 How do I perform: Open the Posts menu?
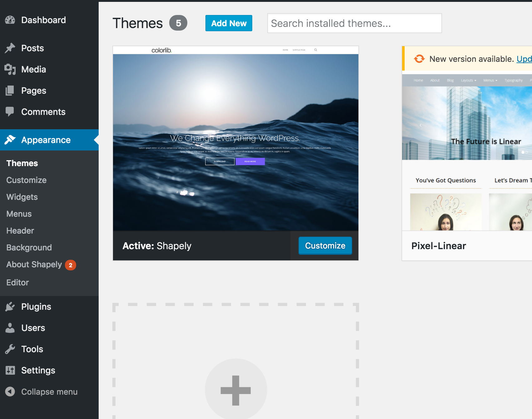click(x=32, y=48)
